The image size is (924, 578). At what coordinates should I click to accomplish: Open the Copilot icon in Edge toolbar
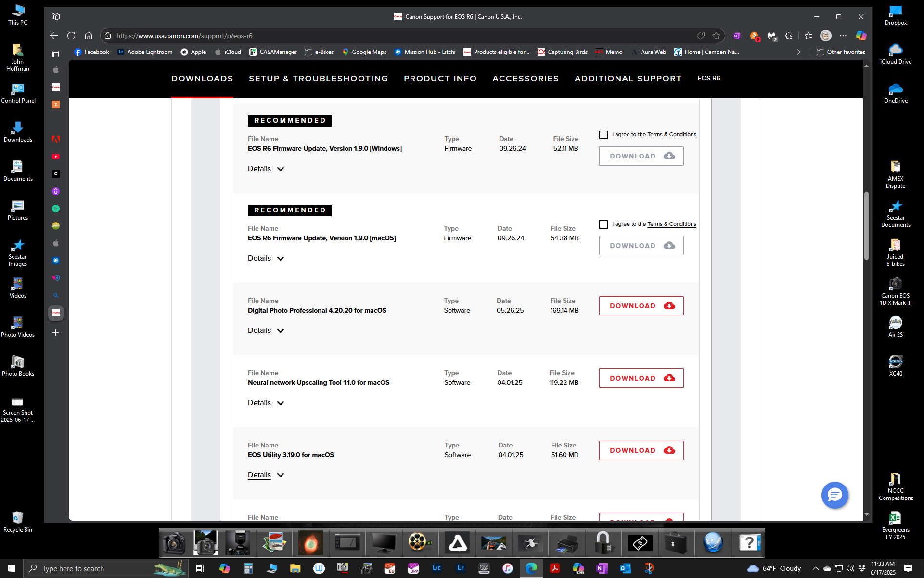(861, 36)
